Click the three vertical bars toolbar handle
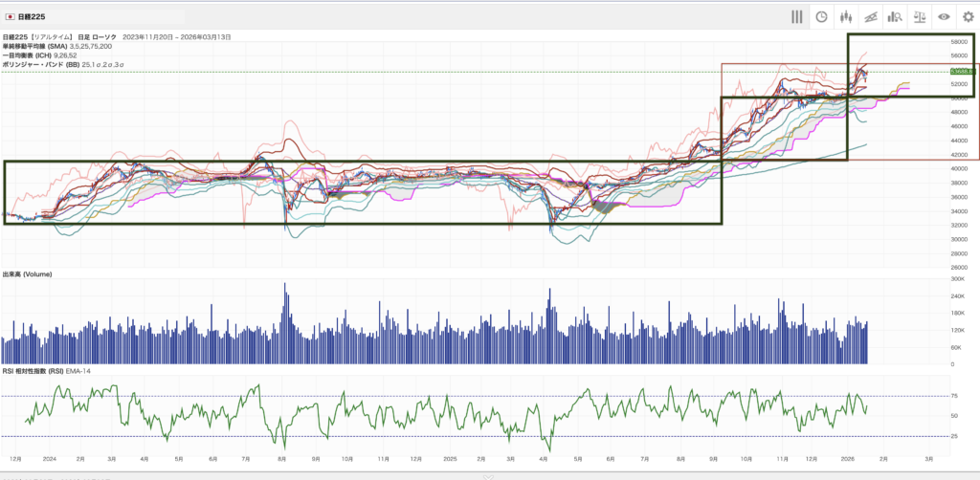The width and height of the screenshot is (980, 480). pos(796,16)
